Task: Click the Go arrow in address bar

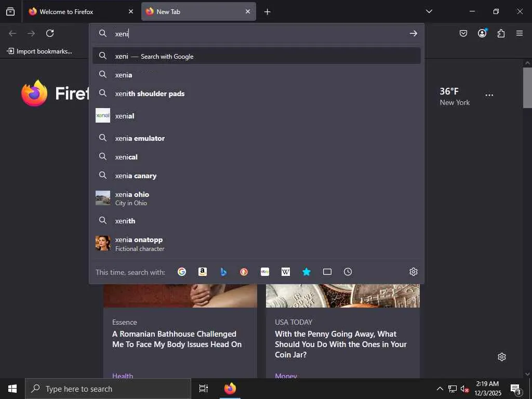Action: (413, 33)
